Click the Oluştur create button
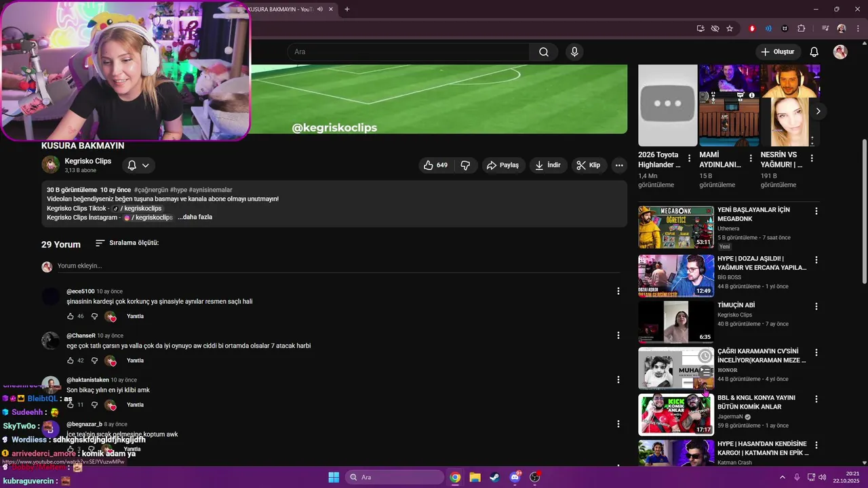 778,52
